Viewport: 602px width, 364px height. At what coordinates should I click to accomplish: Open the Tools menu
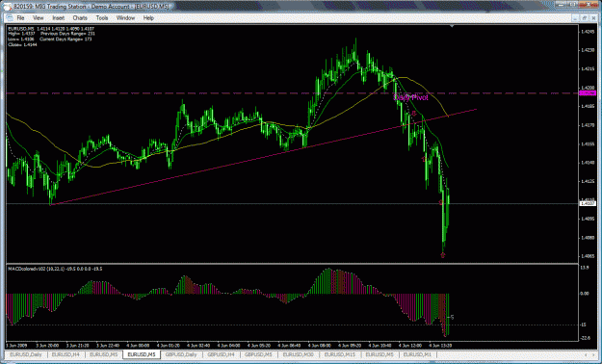point(102,18)
